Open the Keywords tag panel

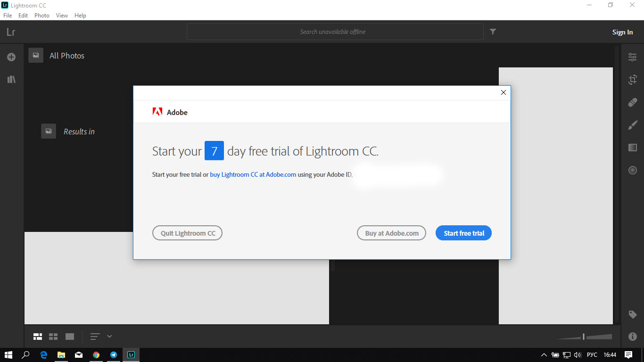(633, 314)
